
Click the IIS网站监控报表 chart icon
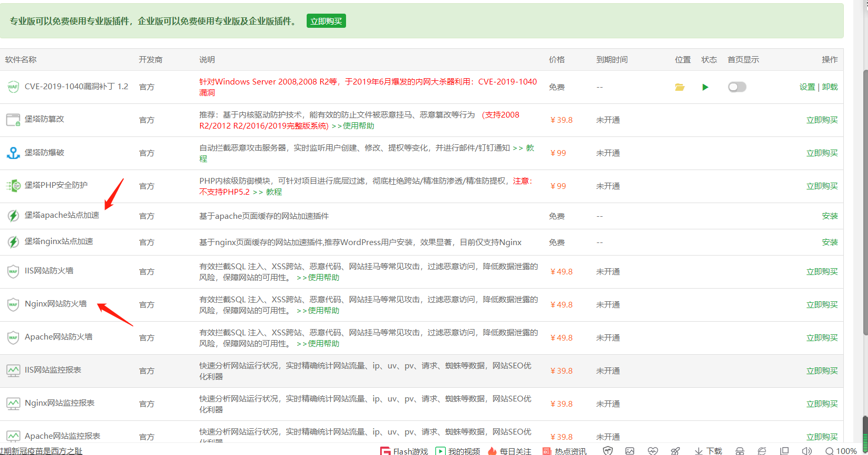[x=13, y=371]
